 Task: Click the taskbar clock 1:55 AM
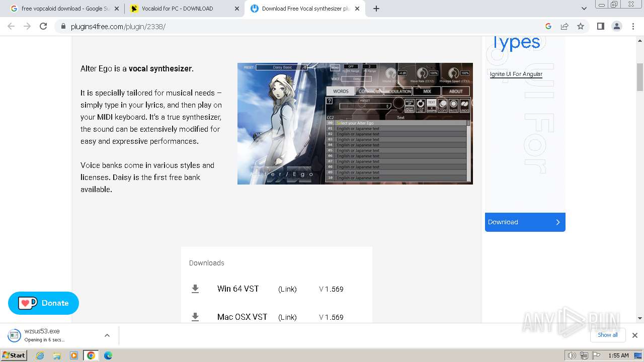(x=618, y=355)
